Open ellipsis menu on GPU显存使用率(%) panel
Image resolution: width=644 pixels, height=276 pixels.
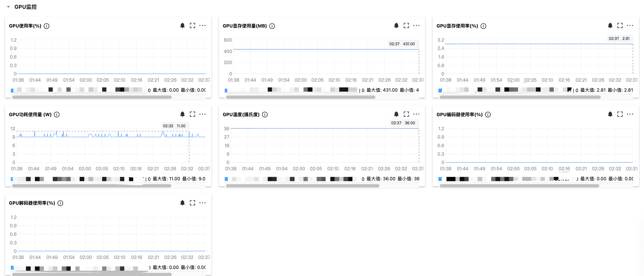coord(630,26)
